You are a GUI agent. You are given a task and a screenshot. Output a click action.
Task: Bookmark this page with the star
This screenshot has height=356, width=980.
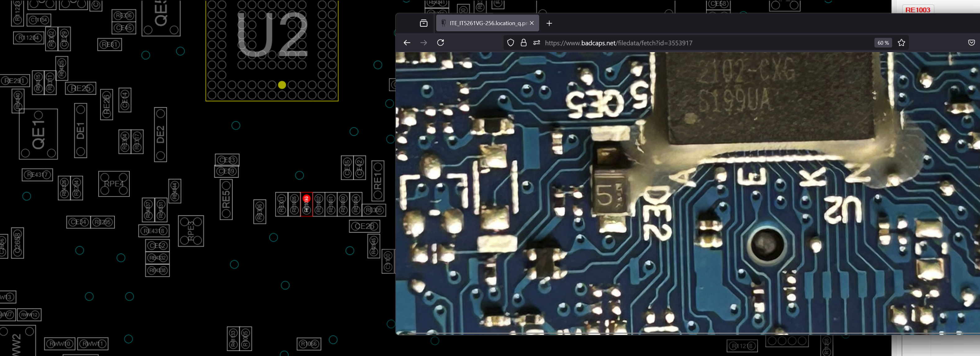(901, 43)
